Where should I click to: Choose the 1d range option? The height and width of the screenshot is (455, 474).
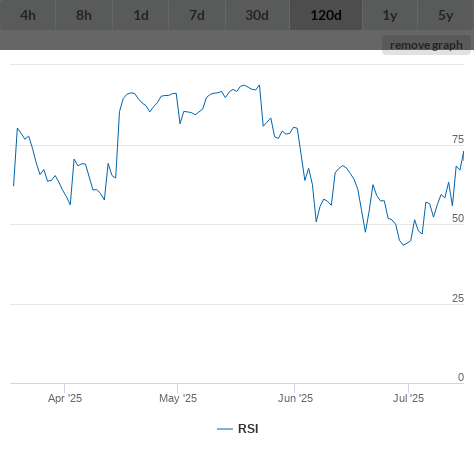141,15
